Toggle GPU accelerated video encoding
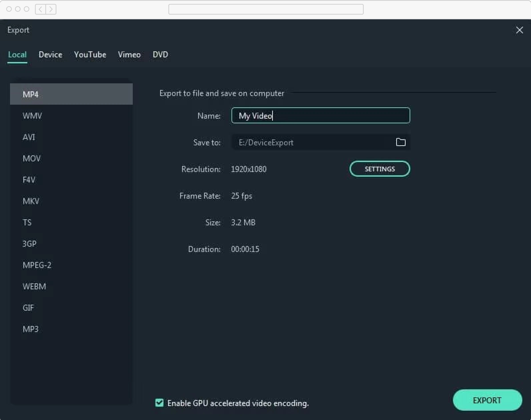This screenshot has height=420, width=531. (159, 403)
